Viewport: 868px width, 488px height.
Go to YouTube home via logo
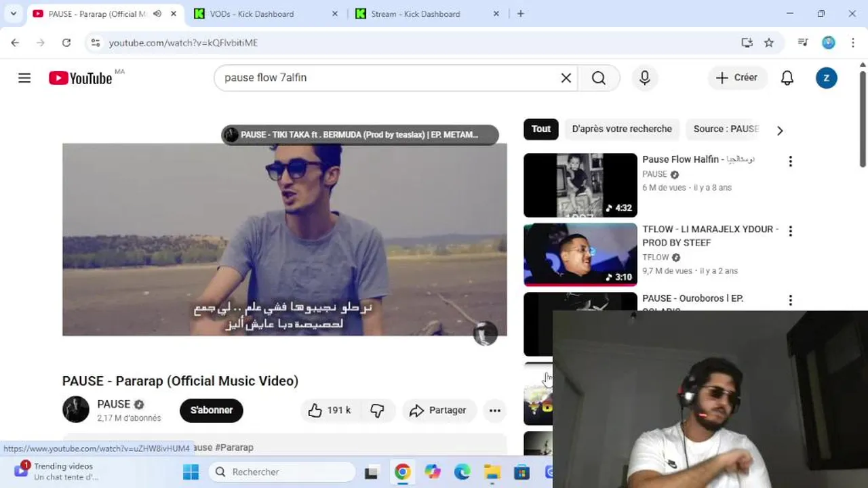tap(80, 78)
